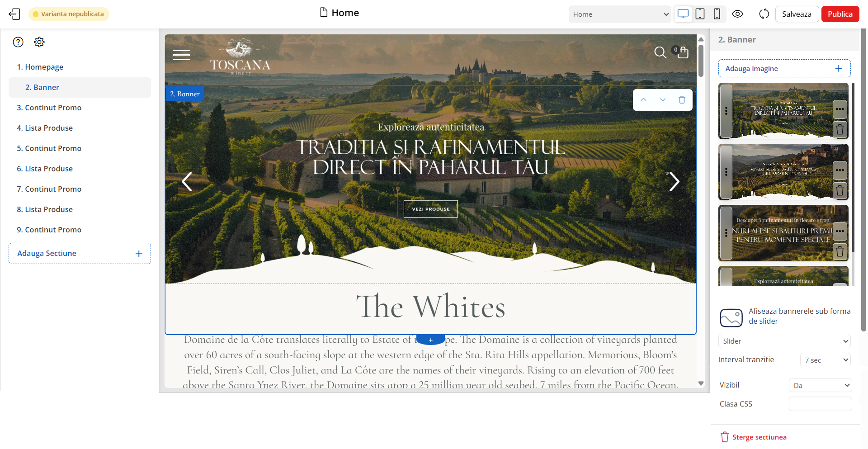This screenshot has width=868, height=449.
Task: Switch to mobile preview mode
Action: click(717, 14)
